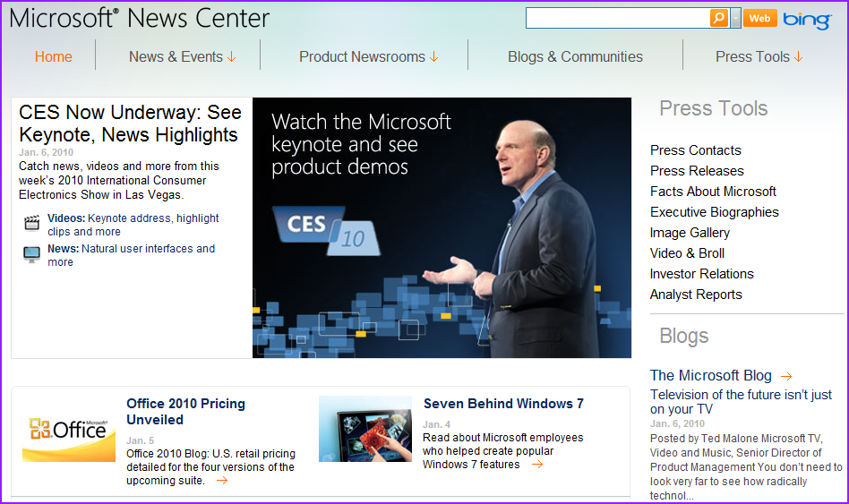Click the orange Web button

point(759,18)
